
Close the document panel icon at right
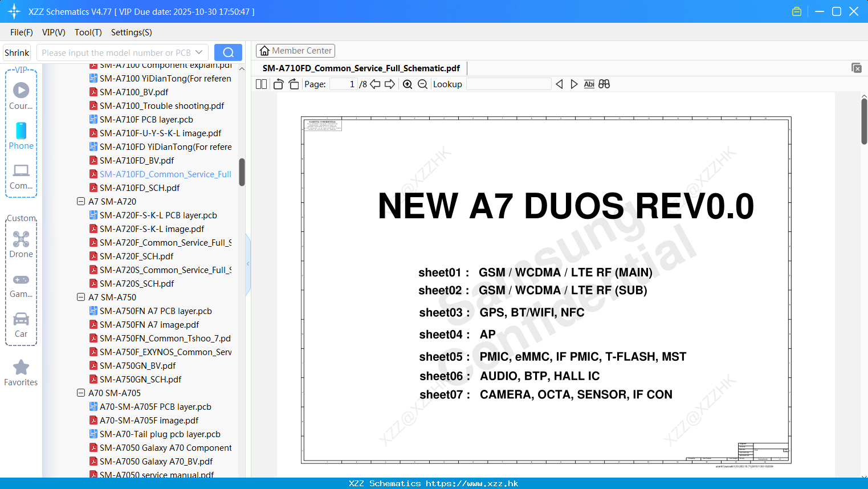857,68
